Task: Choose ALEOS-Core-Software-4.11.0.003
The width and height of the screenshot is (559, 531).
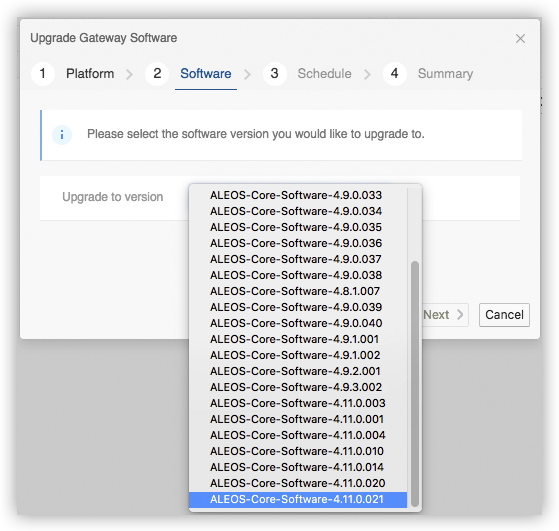Action: (298, 403)
